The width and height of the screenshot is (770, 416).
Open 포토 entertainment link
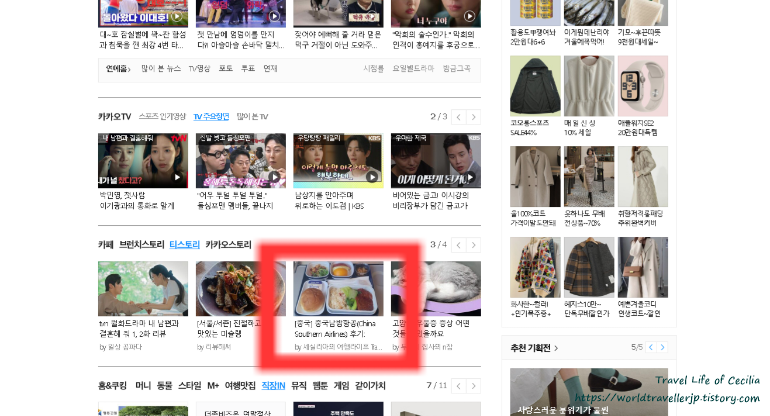tap(225, 69)
